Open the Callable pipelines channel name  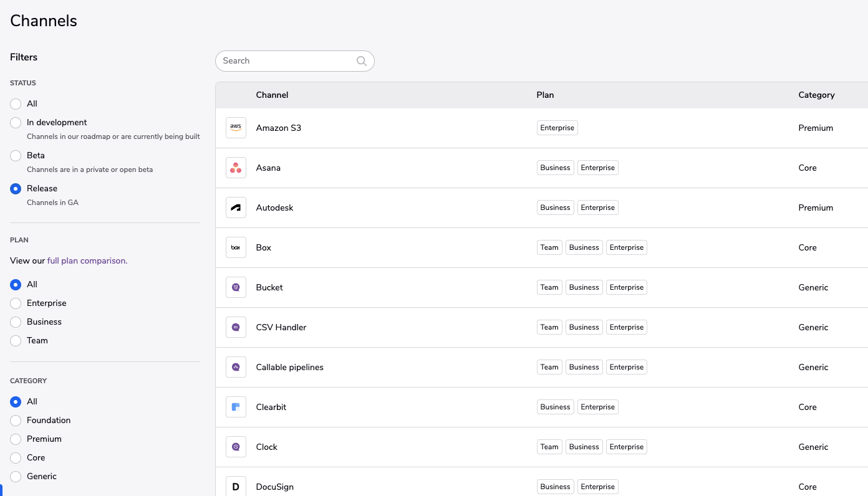pos(290,367)
